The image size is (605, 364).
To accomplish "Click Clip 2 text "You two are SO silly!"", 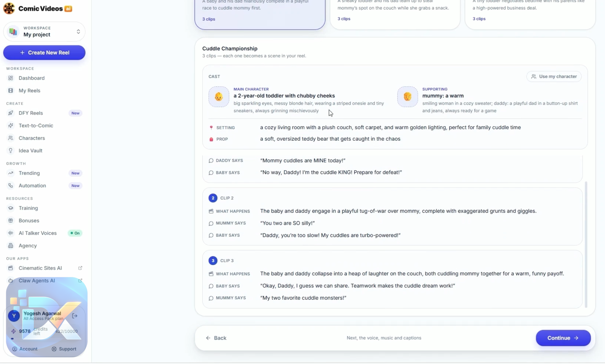I will tap(287, 223).
